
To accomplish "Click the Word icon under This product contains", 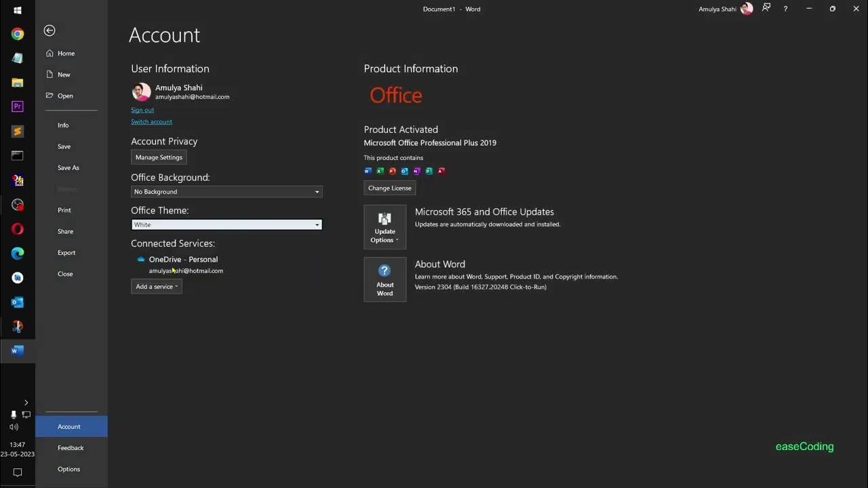I will (368, 171).
